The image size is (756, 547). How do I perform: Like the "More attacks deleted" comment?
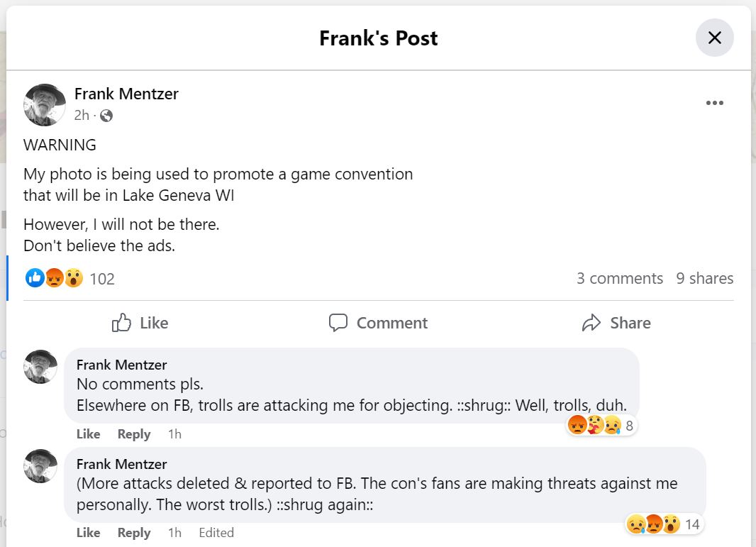[x=88, y=533]
